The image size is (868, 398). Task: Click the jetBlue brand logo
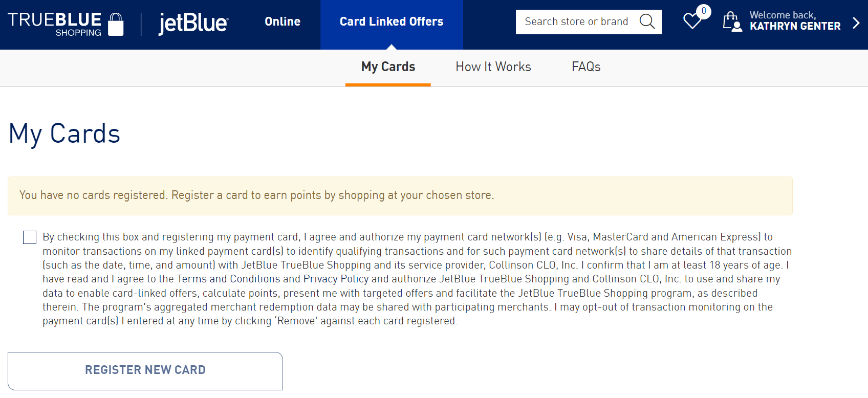(192, 23)
